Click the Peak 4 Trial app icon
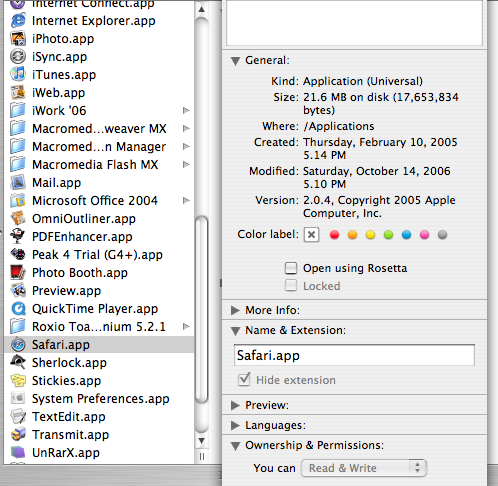 [18, 255]
